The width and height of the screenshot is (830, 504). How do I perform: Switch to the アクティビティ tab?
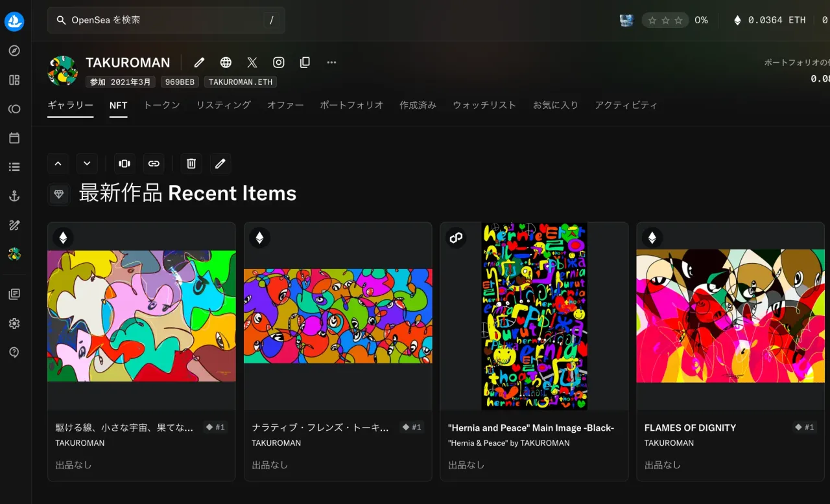[626, 105]
